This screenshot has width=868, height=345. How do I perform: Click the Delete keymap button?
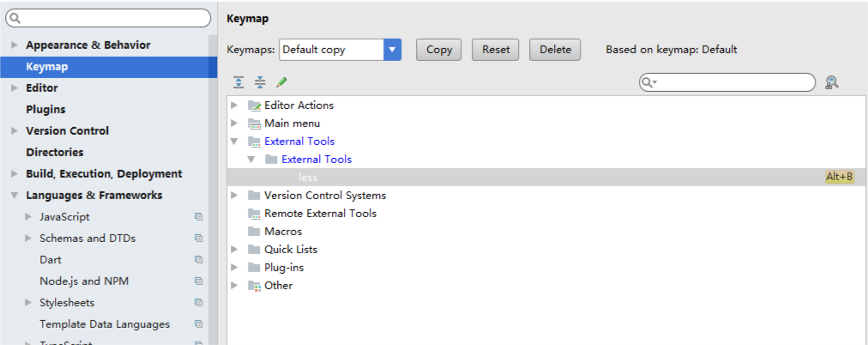coord(555,50)
